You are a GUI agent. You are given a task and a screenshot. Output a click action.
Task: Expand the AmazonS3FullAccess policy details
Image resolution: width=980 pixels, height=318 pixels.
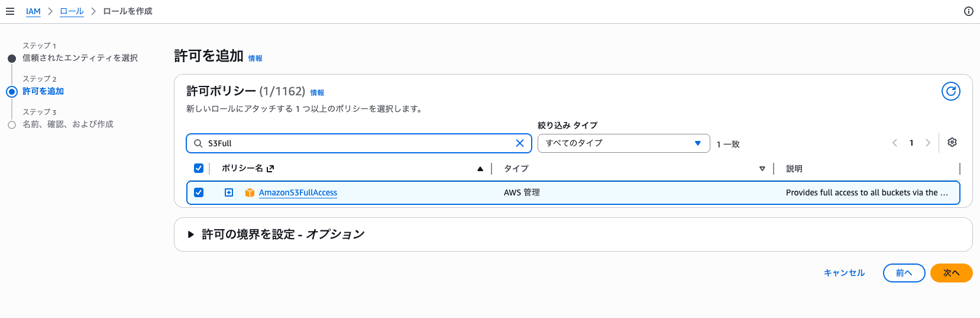pyautogui.click(x=229, y=192)
